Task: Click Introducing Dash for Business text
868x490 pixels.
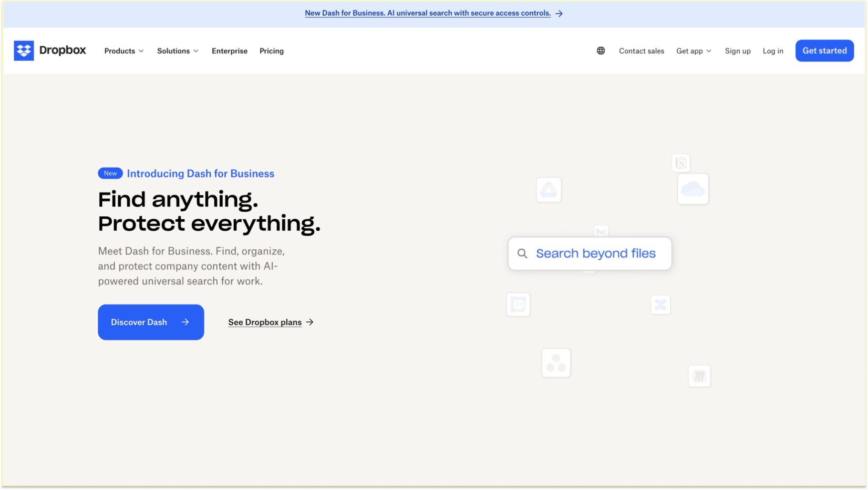Action: click(200, 174)
